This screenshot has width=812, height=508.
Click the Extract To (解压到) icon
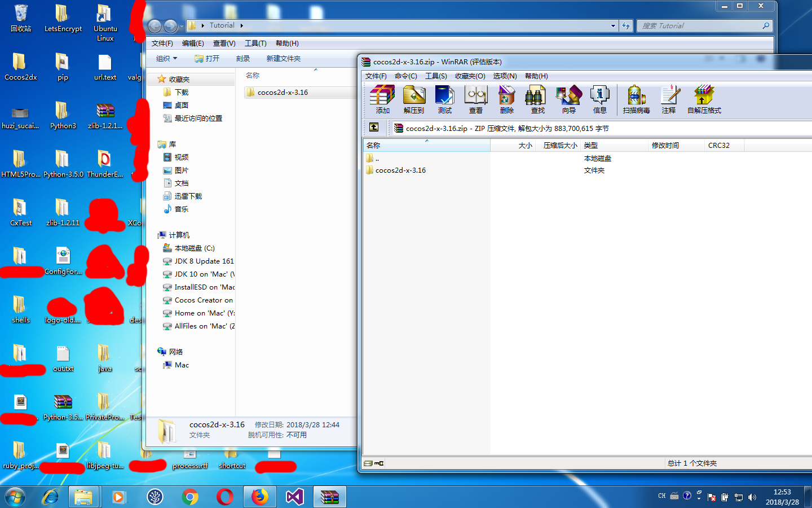pos(413,99)
